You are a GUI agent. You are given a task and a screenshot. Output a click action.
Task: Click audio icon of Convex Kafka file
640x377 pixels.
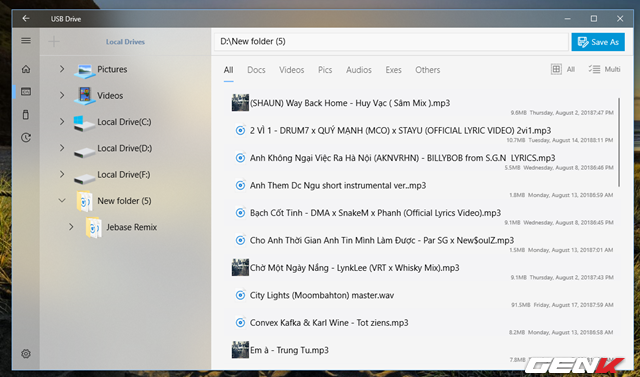coord(240,323)
